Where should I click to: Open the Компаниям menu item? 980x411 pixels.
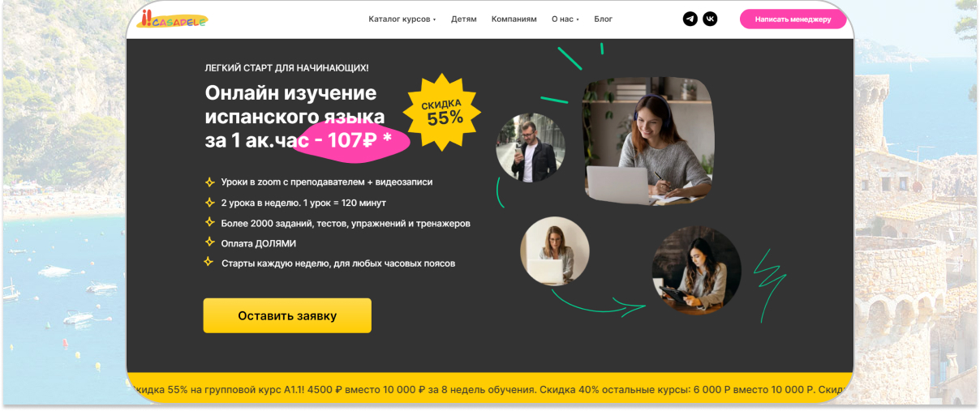point(514,19)
